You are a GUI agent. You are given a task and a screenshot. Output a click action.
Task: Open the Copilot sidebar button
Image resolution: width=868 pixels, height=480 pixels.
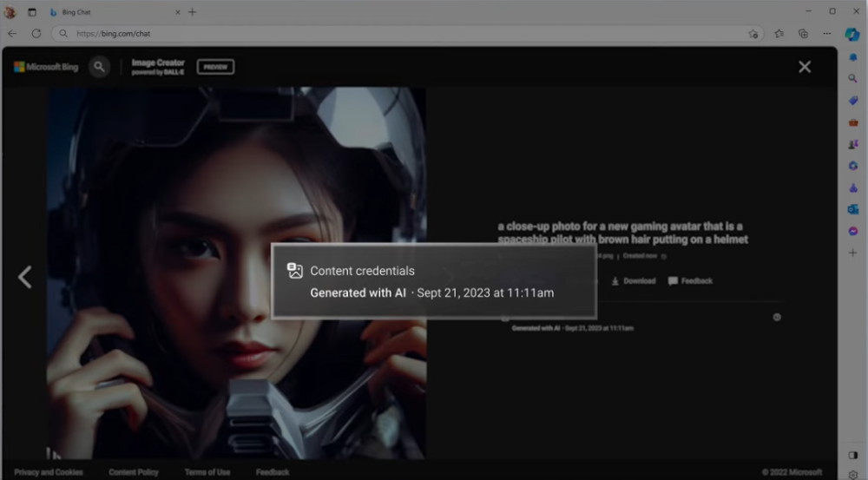[852, 35]
